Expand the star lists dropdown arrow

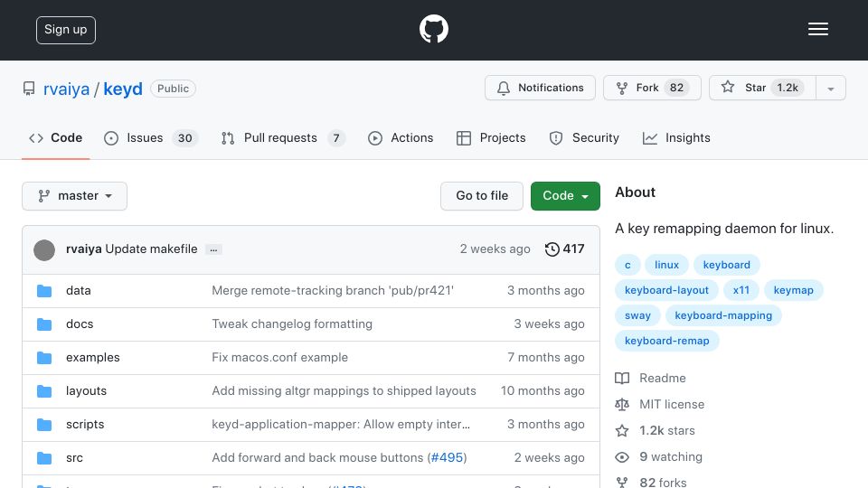pos(830,89)
